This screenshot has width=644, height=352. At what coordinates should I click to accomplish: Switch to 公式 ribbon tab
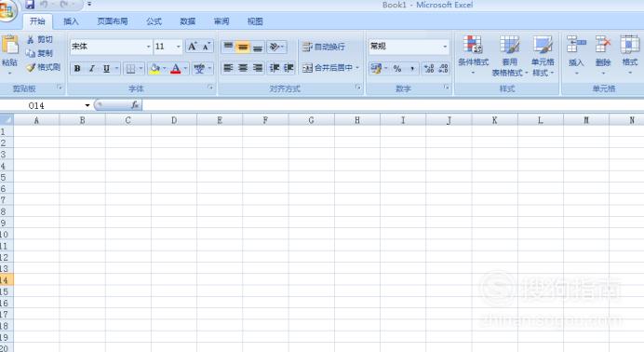[154, 21]
